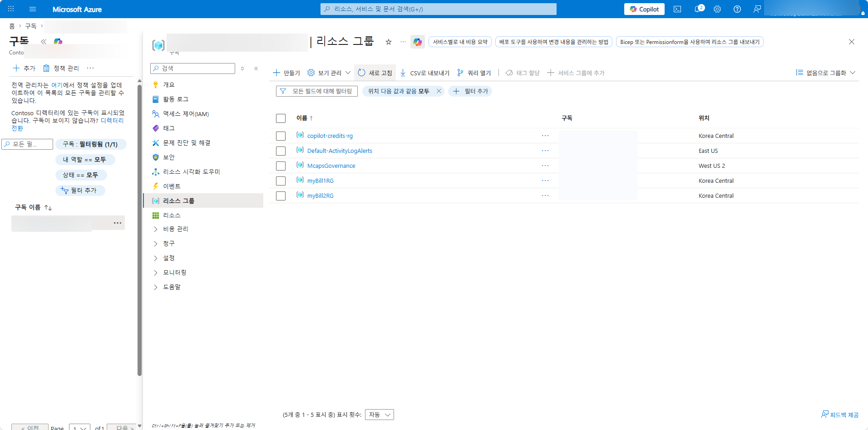The height and width of the screenshot is (430, 868).
Task: Click the Copilot button in header
Action: tap(644, 9)
